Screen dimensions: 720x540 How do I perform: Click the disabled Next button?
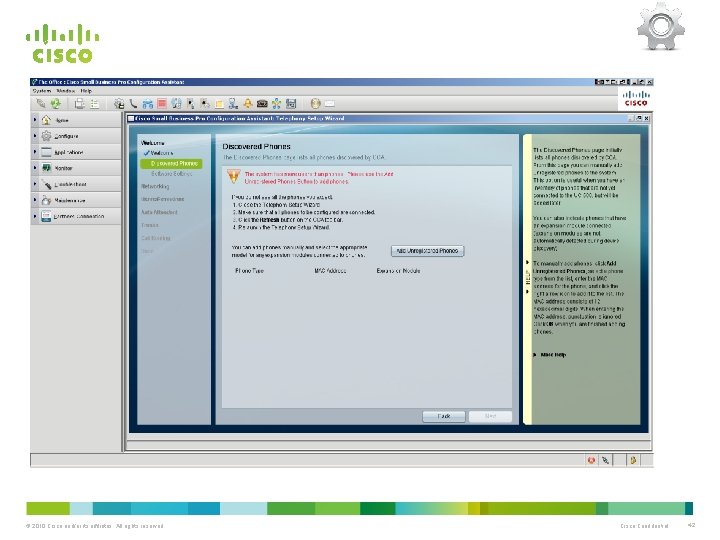point(490,416)
